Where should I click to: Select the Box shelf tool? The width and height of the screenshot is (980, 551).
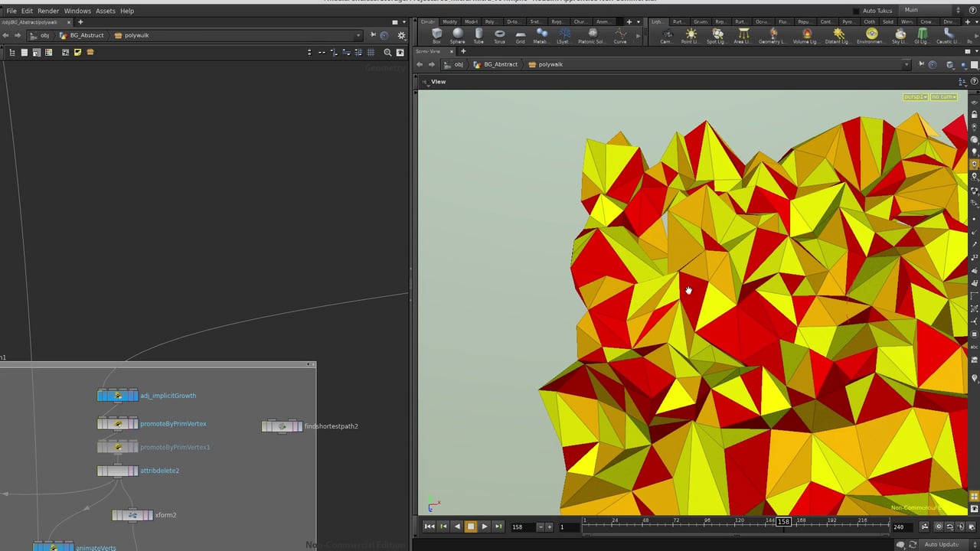436,36
